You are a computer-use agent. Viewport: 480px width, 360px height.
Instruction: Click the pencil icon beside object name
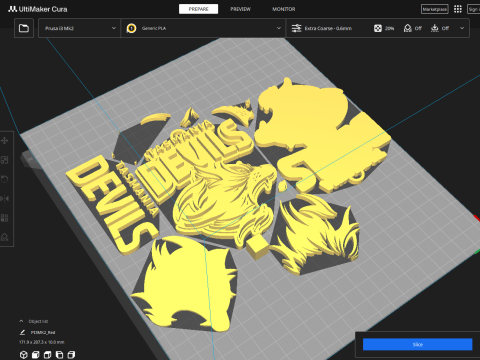[22, 332]
